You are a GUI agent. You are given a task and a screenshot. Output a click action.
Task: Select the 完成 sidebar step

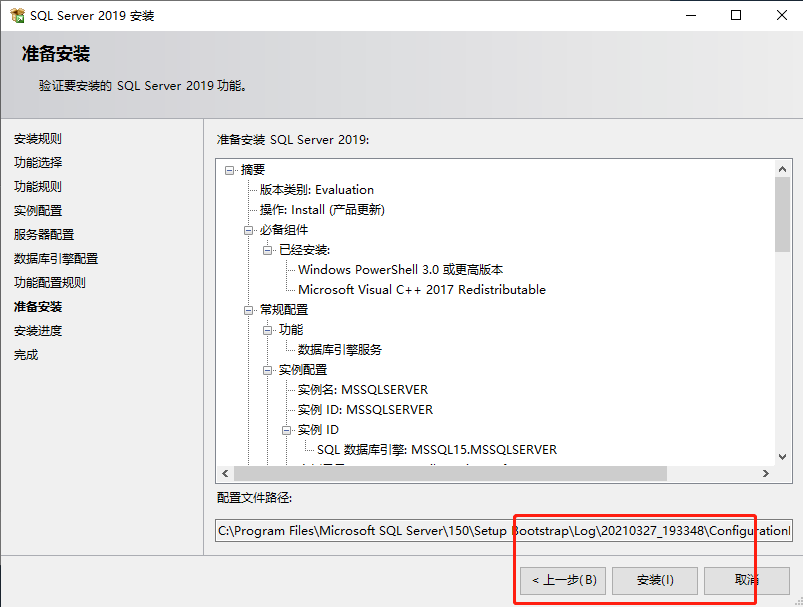pos(26,355)
